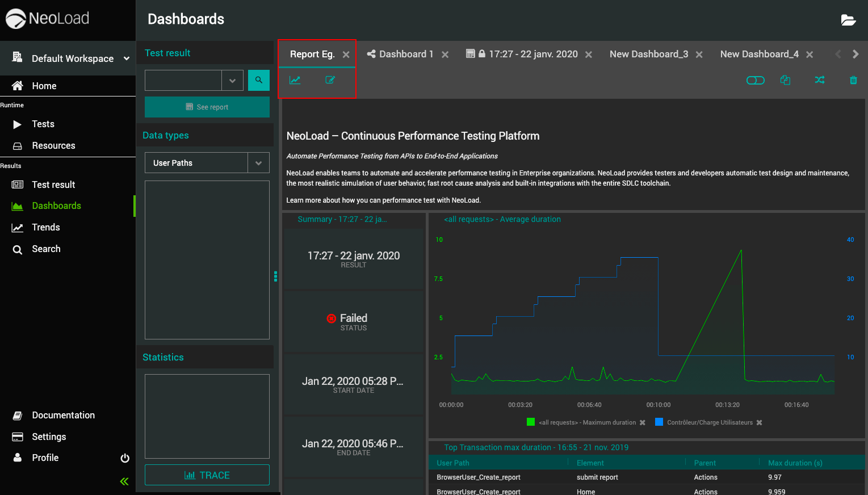Click the TRACE button
The image size is (868, 495).
coord(207,475)
